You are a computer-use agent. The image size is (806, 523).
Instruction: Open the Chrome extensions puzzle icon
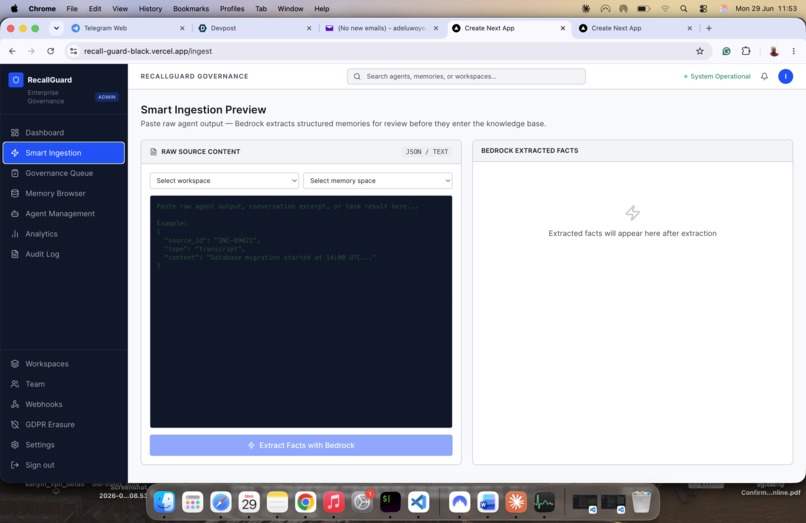pyautogui.click(x=746, y=51)
